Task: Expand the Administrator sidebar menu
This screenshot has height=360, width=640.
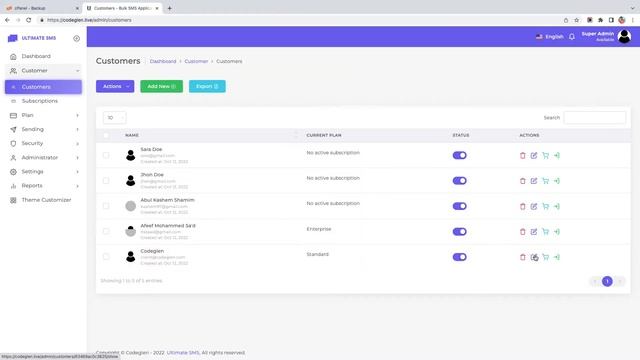Action: (43, 158)
